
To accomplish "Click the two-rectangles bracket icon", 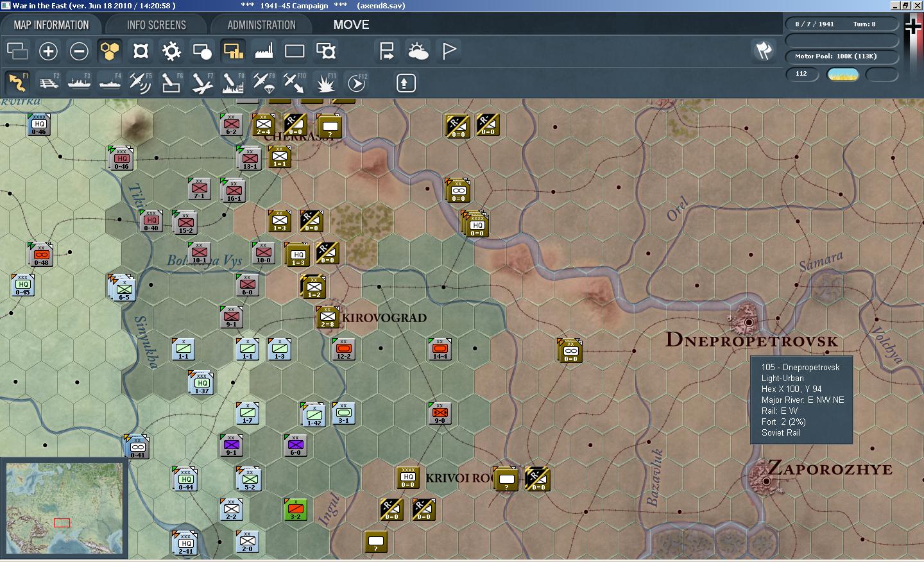I will (325, 51).
